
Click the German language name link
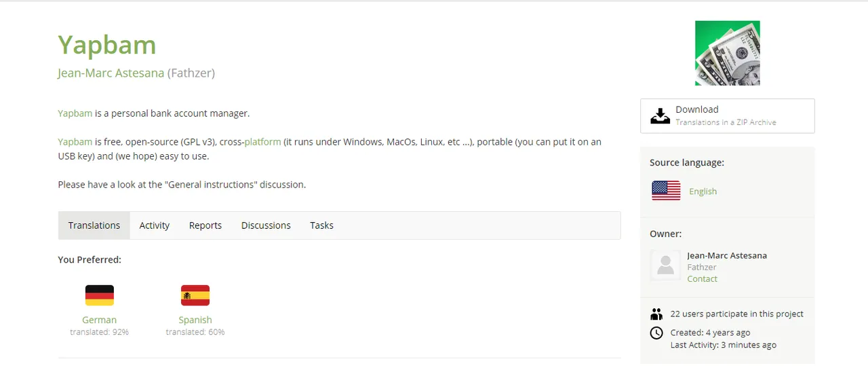tap(100, 320)
